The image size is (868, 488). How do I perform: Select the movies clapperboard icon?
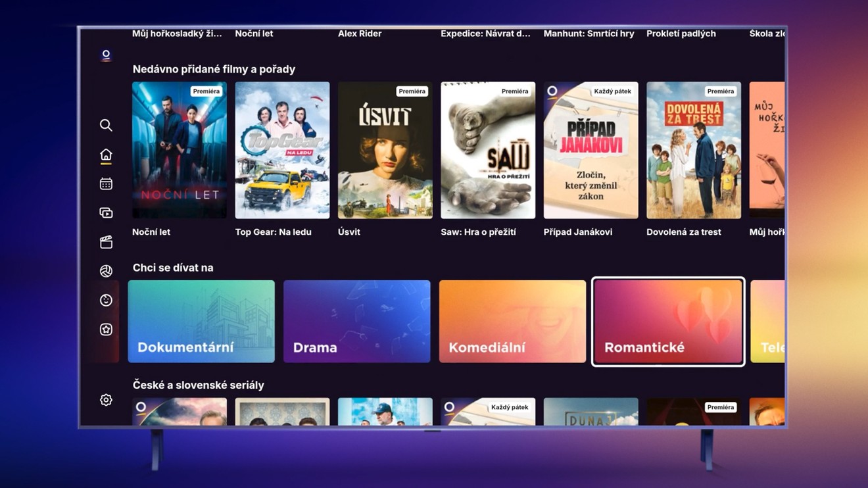106,242
